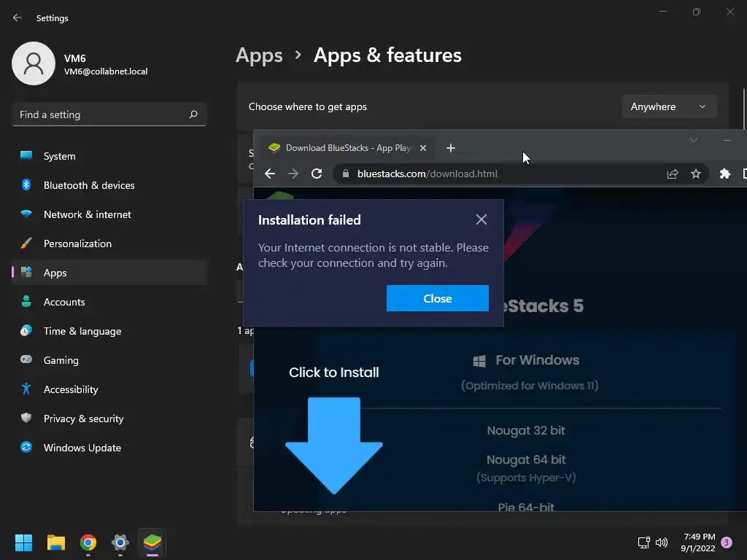
Task: Open Chrome tab search chevron
Action: [694, 140]
